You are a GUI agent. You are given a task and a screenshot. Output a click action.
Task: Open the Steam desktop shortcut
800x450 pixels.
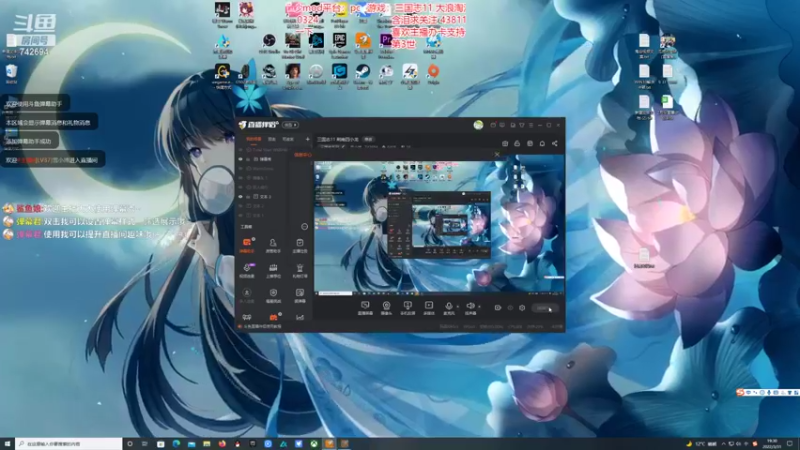tap(363, 74)
